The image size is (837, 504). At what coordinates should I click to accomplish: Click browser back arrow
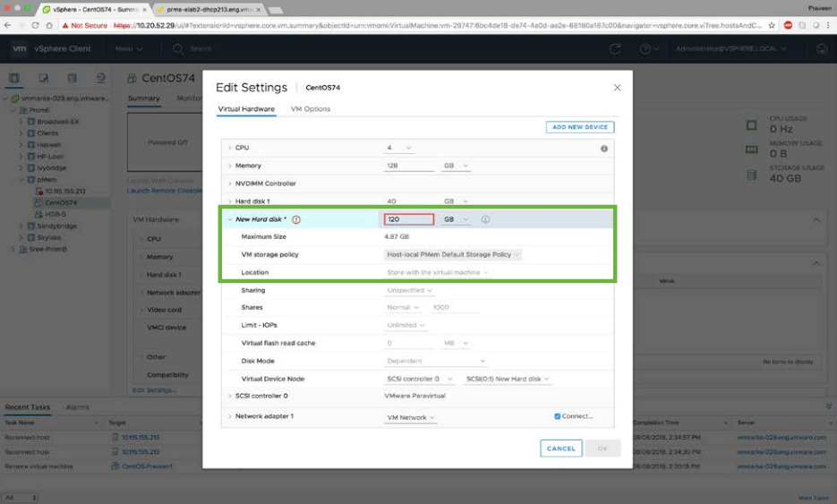7,25
